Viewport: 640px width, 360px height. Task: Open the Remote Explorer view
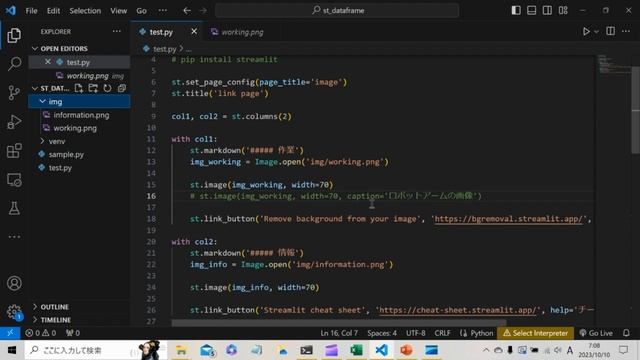point(14,180)
